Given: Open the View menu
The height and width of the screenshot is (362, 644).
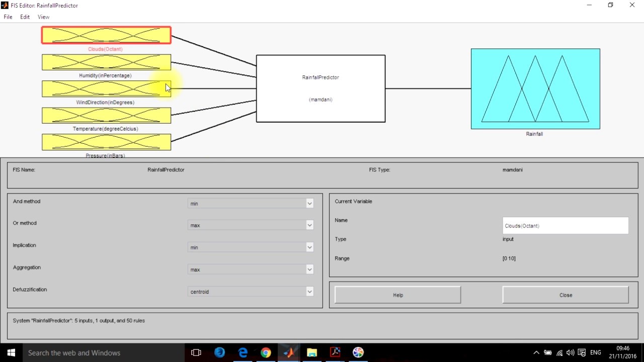Looking at the screenshot, I should click(x=43, y=17).
